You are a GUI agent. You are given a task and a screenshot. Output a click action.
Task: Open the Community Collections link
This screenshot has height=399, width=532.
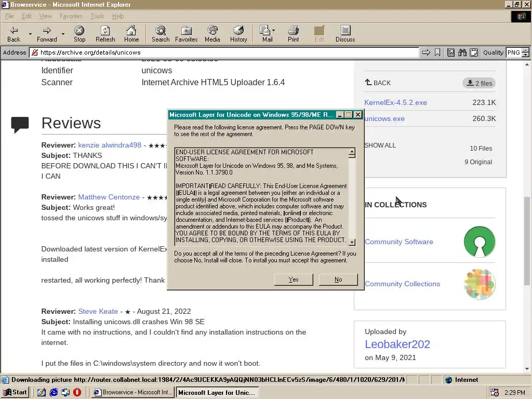click(x=403, y=284)
